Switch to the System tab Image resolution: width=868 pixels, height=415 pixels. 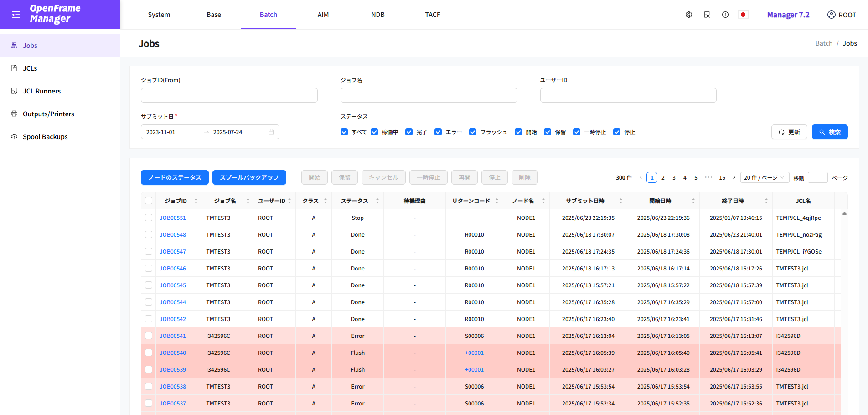(x=159, y=14)
